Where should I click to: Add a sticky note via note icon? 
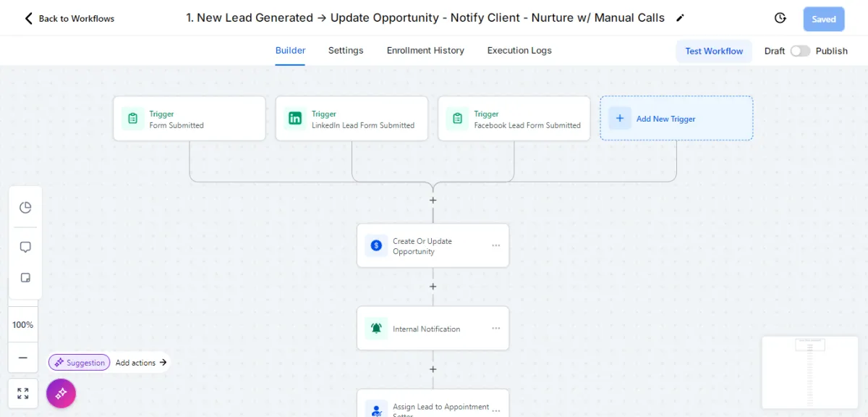(x=25, y=278)
